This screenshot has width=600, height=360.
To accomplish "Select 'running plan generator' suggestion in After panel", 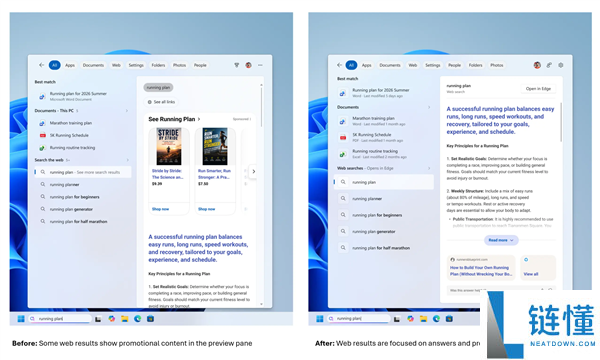I will tap(384, 231).
